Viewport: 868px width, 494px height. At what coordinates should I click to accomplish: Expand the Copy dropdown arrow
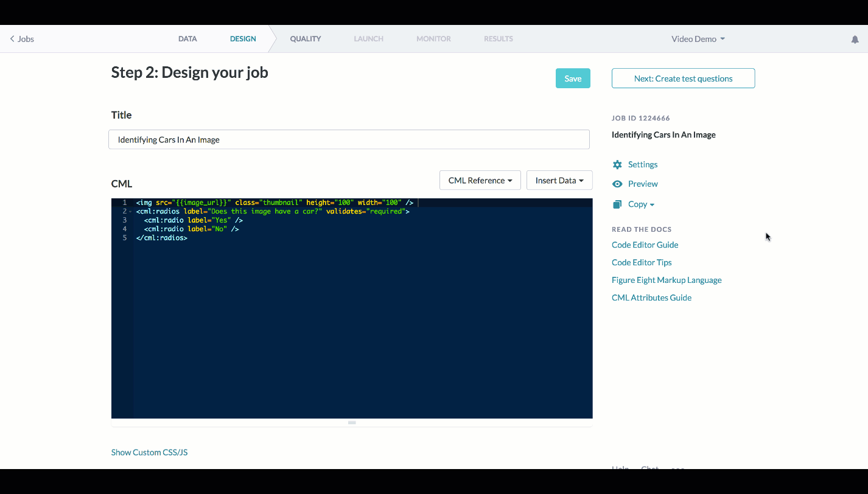(652, 205)
